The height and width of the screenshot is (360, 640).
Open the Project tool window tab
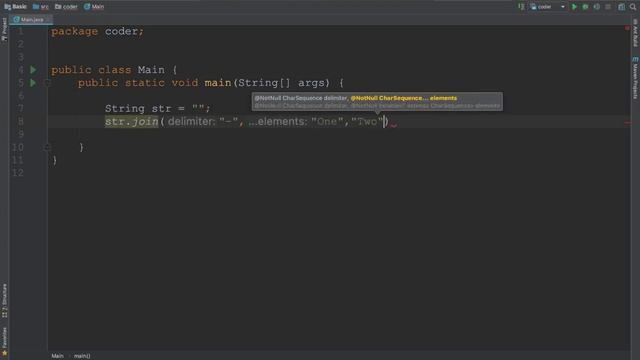[x=4, y=29]
